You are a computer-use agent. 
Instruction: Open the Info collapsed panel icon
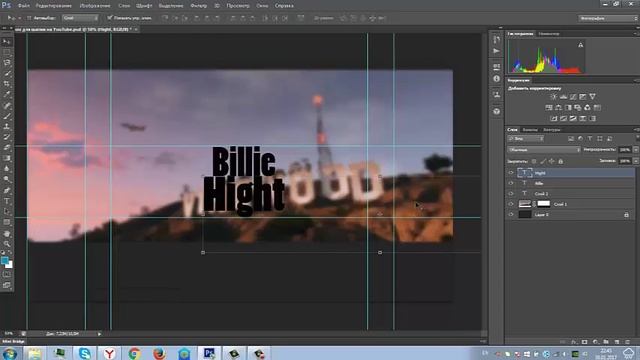pyautogui.click(x=496, y=79)
